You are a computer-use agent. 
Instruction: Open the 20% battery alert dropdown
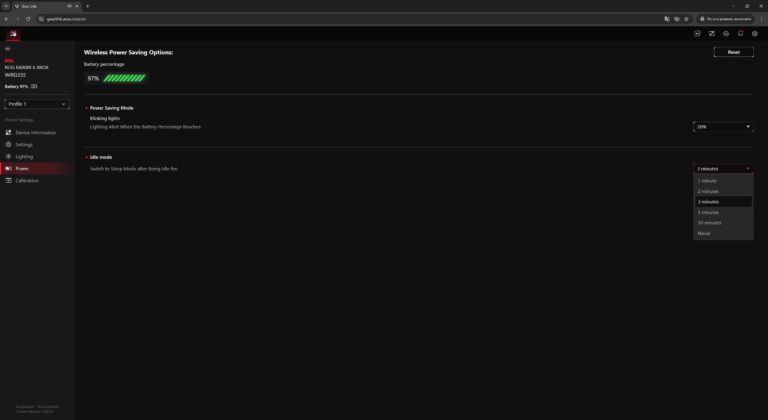pos(723,126)
